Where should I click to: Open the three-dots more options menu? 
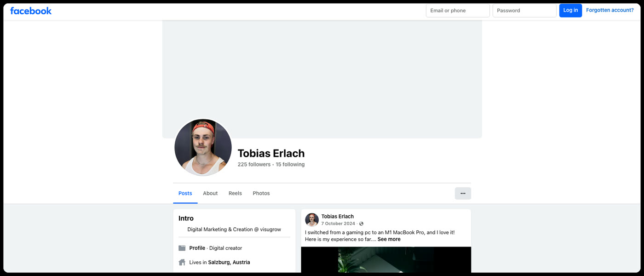(463, 193)
